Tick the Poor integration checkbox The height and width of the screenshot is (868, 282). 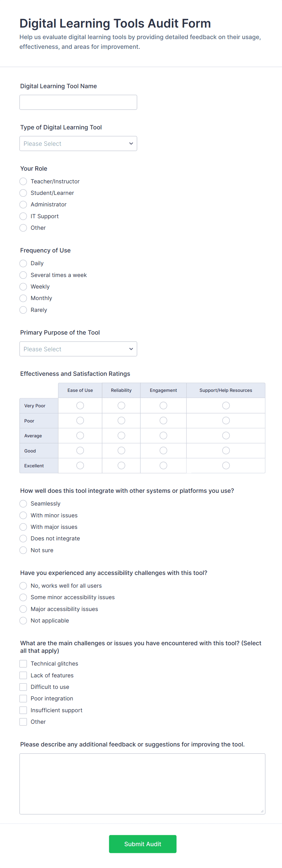pyautogui.click(x=23, y=698)
